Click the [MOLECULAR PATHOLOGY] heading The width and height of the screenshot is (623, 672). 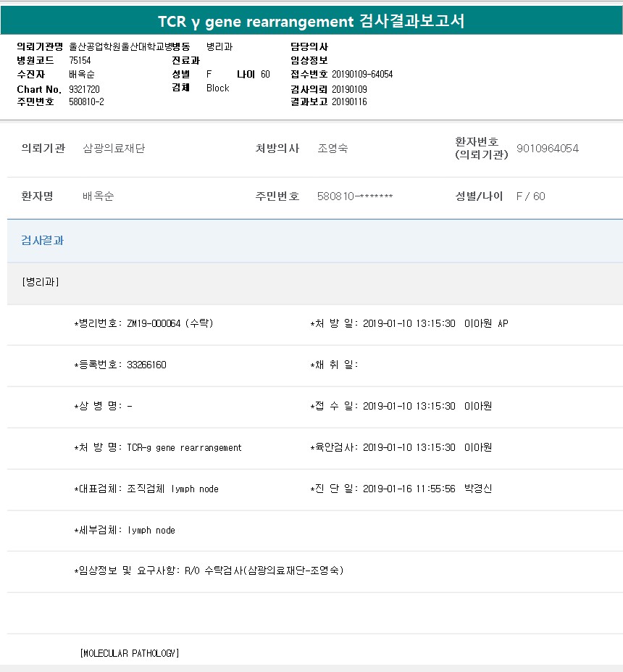click(130, 653)
